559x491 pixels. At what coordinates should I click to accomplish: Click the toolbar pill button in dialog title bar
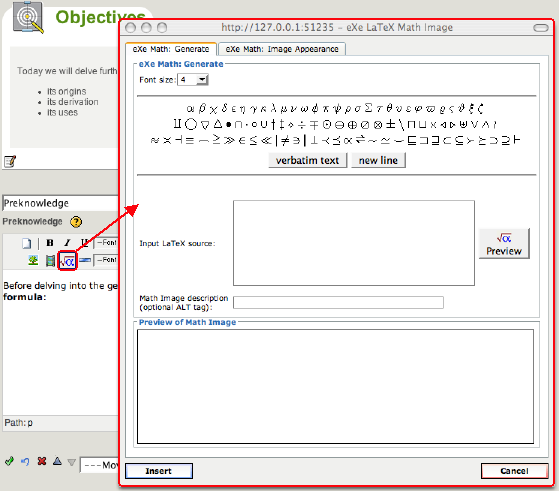tap(540, 28)
